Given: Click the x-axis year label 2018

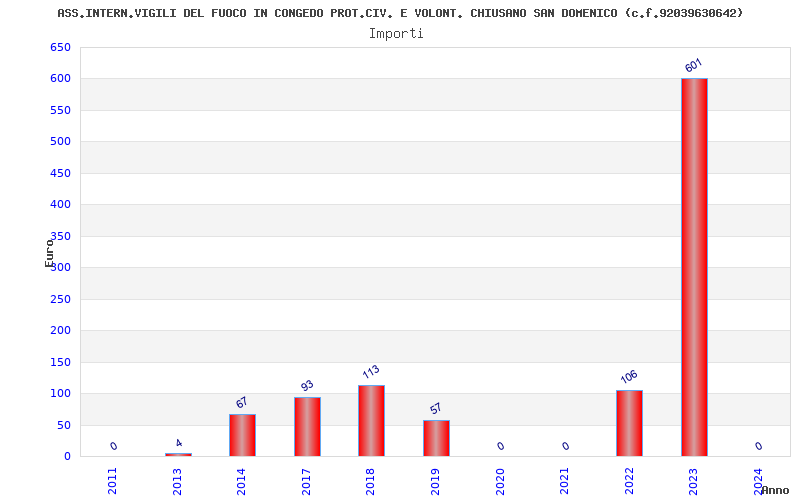Looking at the screenshot, I should tap(370, 481).
